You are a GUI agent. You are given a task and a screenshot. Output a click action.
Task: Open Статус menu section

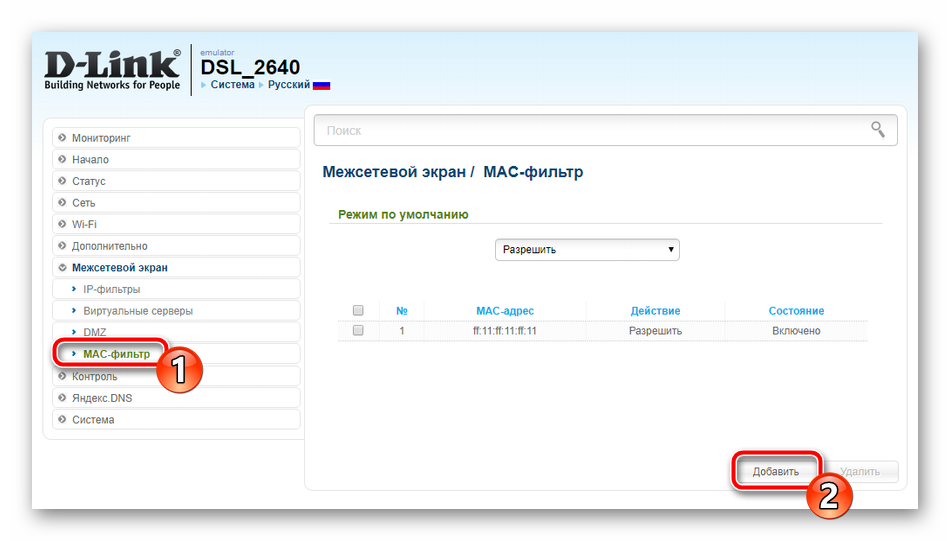(x=176, y=181)
